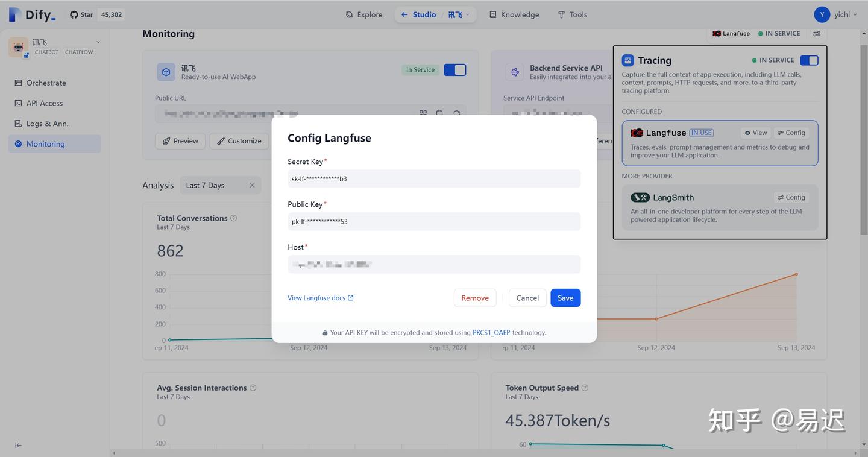Show the Public URL QR code
The image size is (868, 457).
point(423,113)
